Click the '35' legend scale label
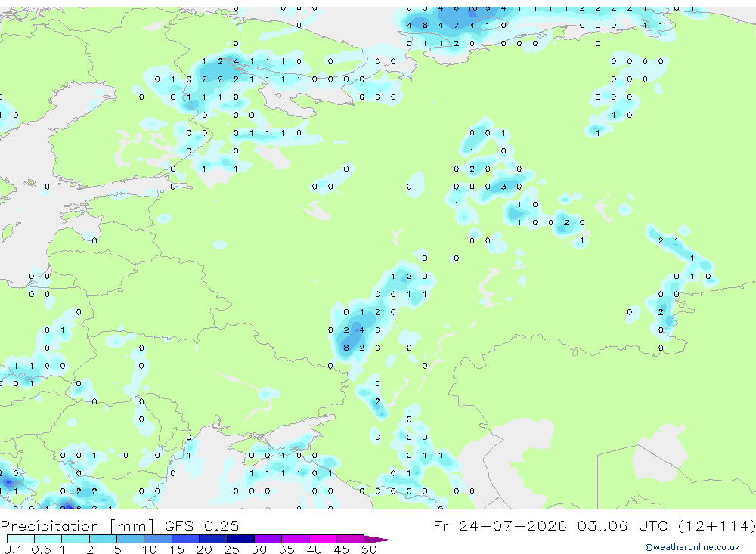This screenshot has height=554, width=756. click(287, 549)
